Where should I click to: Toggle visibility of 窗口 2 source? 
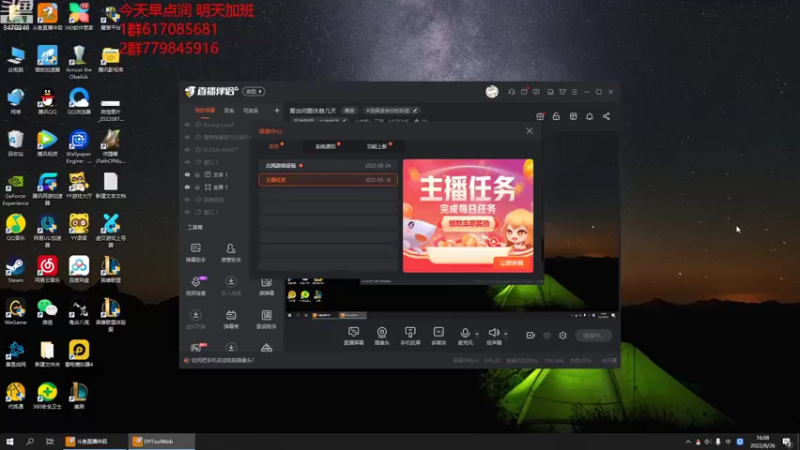(187, 162)
